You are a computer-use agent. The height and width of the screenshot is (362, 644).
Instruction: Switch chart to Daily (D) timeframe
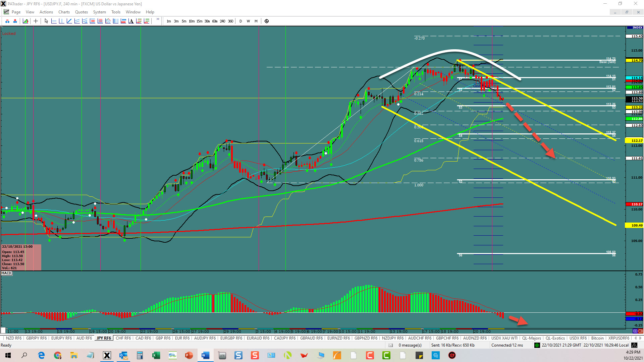(240, 21)
